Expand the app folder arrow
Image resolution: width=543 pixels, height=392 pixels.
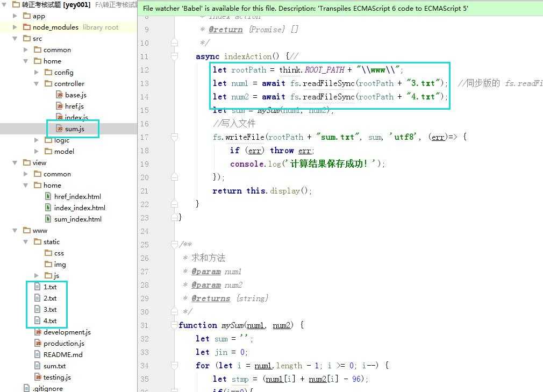coord(15,16)
